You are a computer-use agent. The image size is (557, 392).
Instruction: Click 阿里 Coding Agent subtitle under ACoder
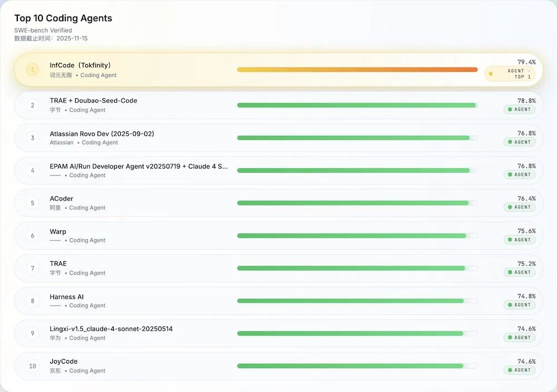pos(77,208)
